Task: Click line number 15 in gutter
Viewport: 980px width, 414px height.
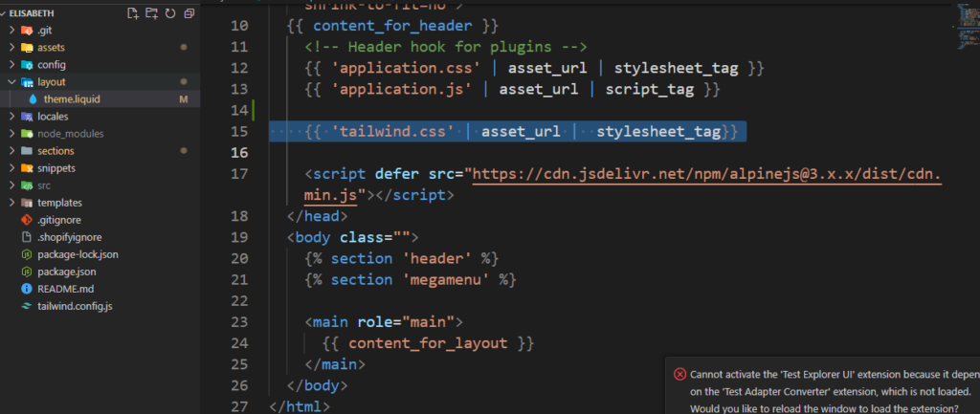Action: [x=239, y=132]
